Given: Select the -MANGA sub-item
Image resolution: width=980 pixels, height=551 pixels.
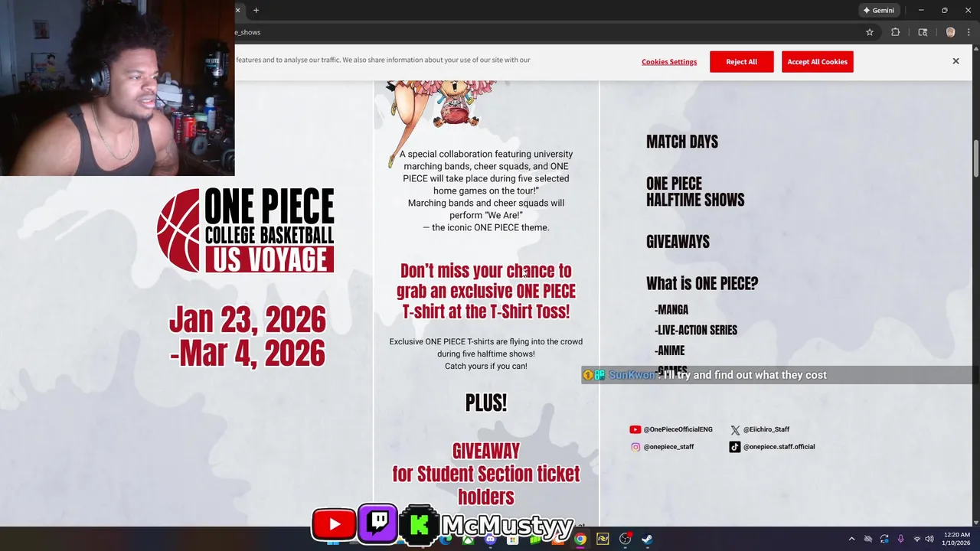Looking at the screenshot, I should (x=671, y=310).
